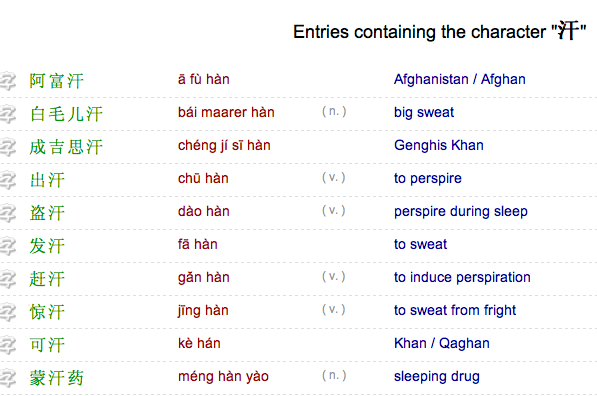Select the 惊汗 word link
The width and height of the screenshot is (597, 396).
point(47,312)
